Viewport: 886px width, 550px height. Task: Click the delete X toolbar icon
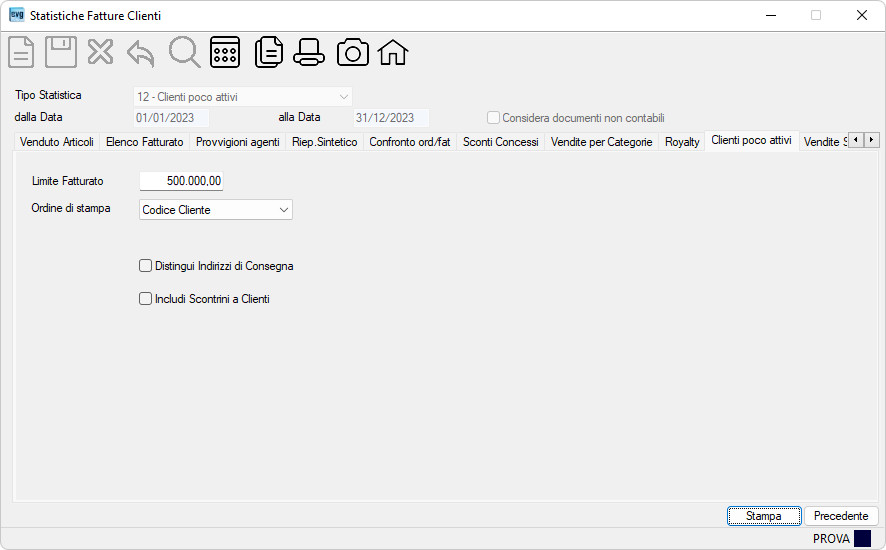pos(101,52)
